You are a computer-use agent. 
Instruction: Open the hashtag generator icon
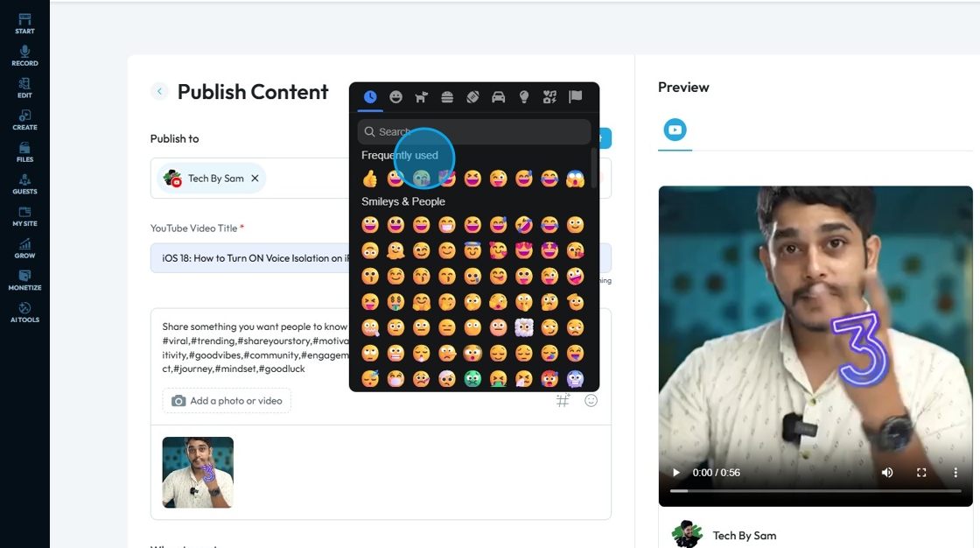(x=563, y=401)
